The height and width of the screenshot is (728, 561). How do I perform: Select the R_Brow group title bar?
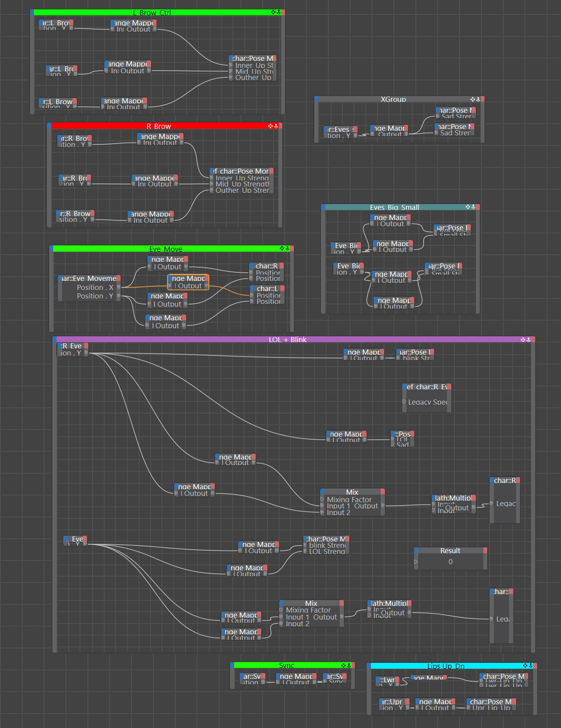click(159, 126)
